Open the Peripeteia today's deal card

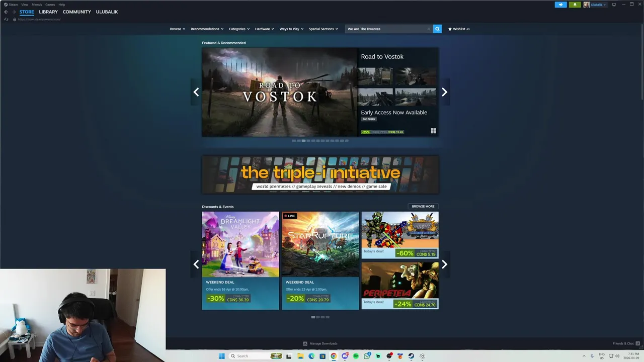400,286
